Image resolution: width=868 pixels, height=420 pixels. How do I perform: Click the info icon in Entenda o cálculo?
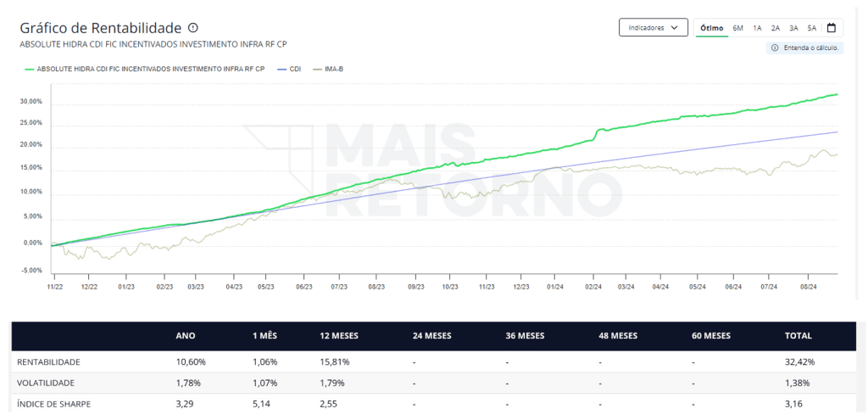pyautogui.click(x=775, y=48)
